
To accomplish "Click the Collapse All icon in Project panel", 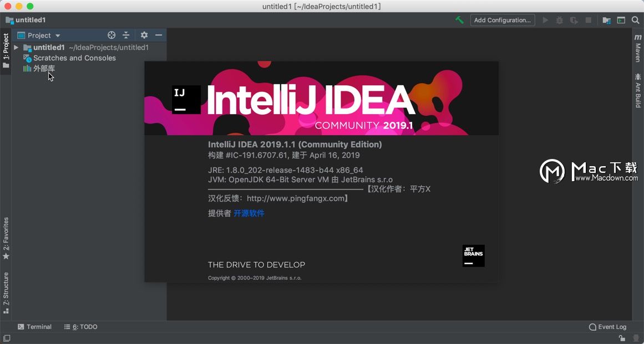I will click(x=126, y=35).
